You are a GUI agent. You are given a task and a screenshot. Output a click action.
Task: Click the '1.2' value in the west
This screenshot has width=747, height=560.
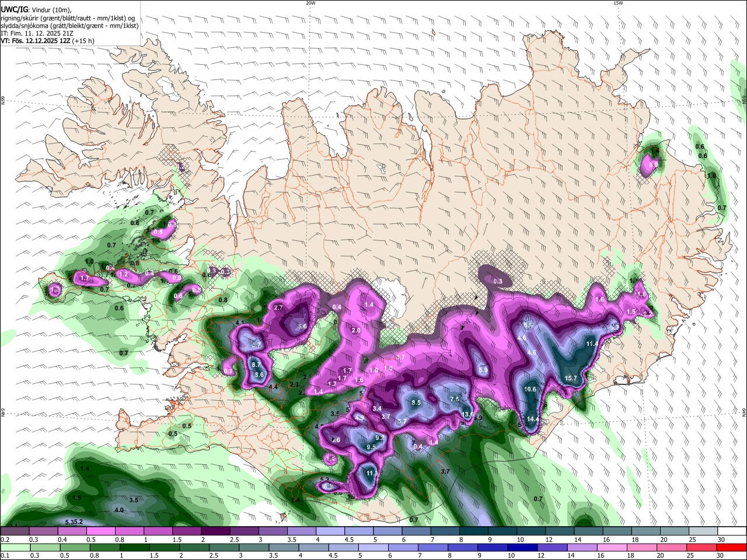pos(123,274)
